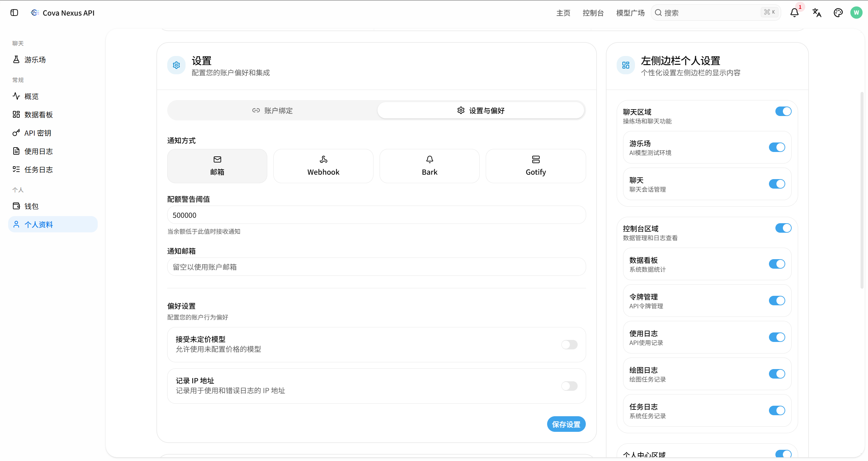
Task: Open 使用日志 sidebar link
Action: pos(53,151)
